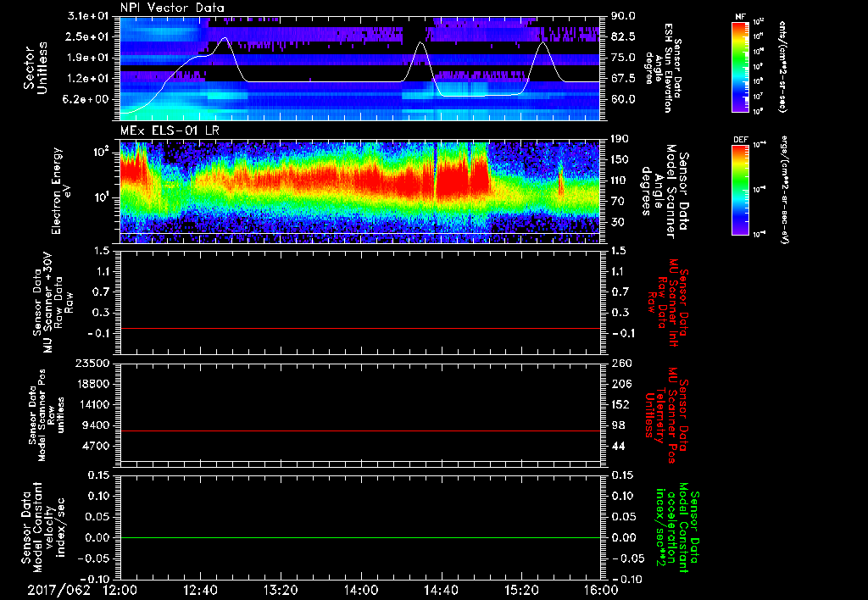Click the NF color bar legend
This screenshot has width=868, height=600.
pos(740,66)
